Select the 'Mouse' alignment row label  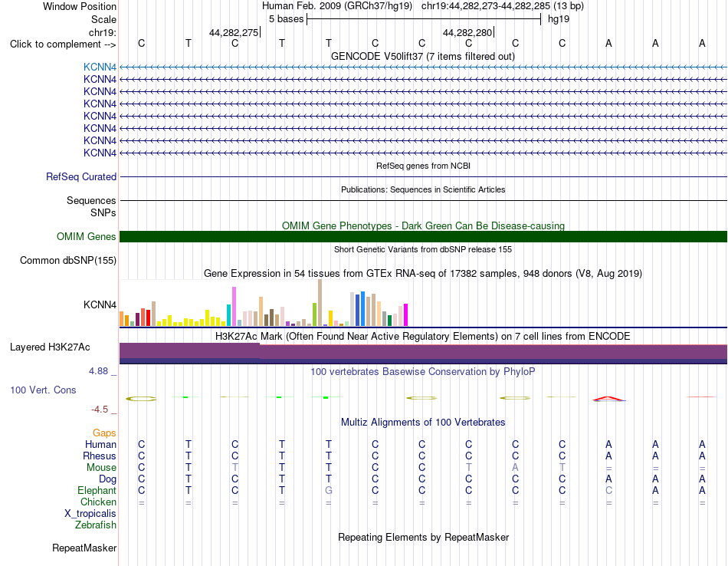pos(102,468)
